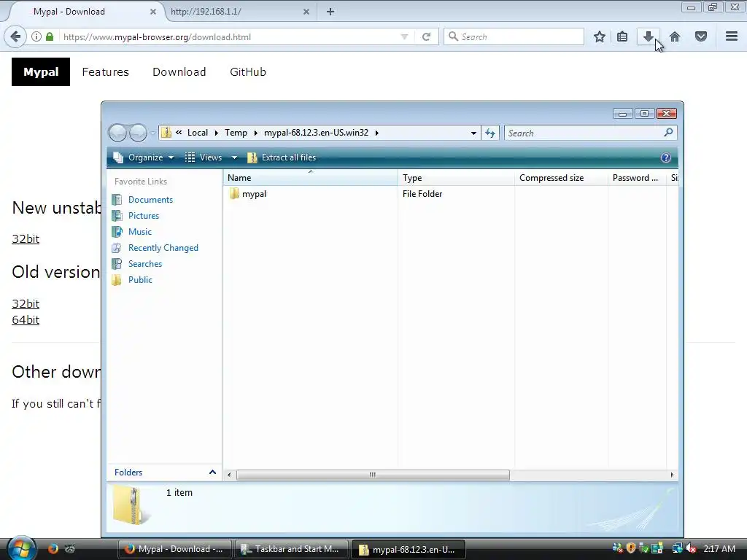Click the 64bit old version link
The image size is (747, 560).
coord(26,319)
